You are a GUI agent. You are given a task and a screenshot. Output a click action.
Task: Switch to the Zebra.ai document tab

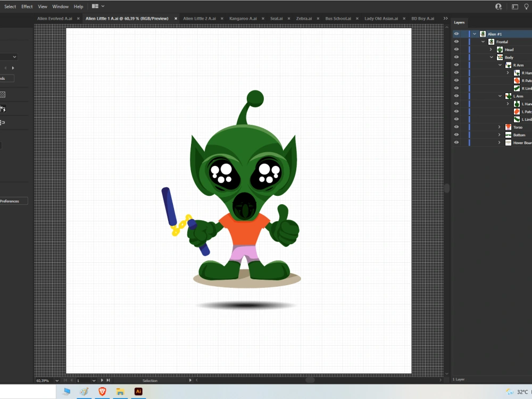[x=304, y=18]
